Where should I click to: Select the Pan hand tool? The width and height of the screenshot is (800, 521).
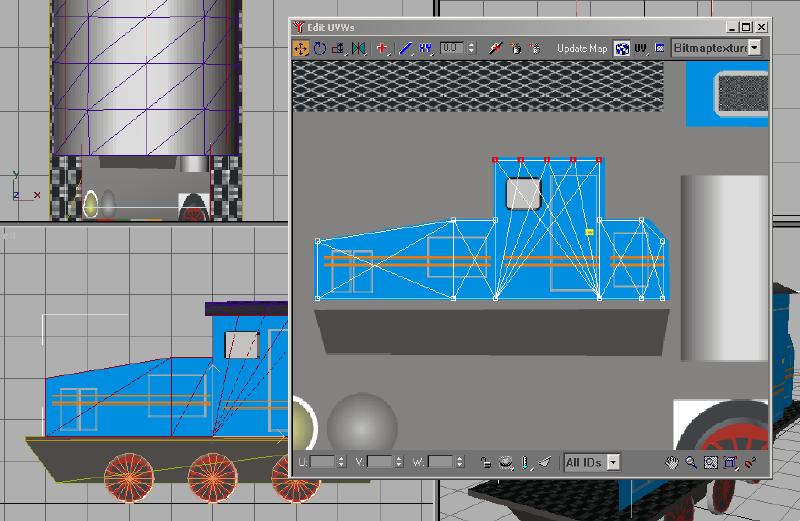(671, 463)
